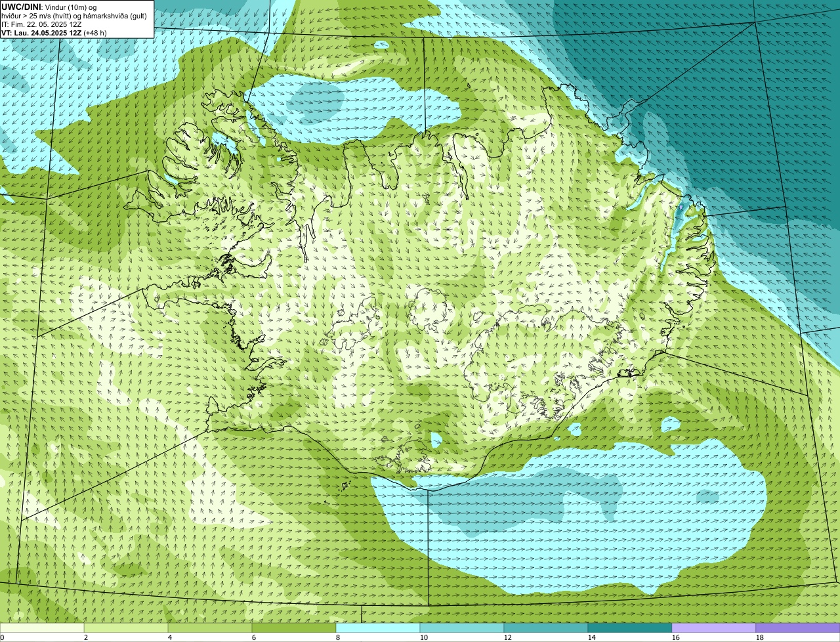This screenshot has width=840, height=642.
Task: Click the "UWC/DINI: Vindur (10m) og" title text
Action: coord(49,7)
